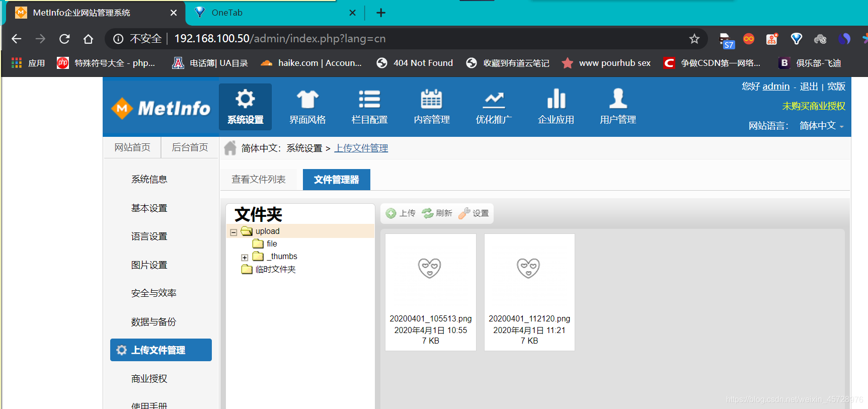
Task: Click the MetInfo logo
Action: pos(161,108)
